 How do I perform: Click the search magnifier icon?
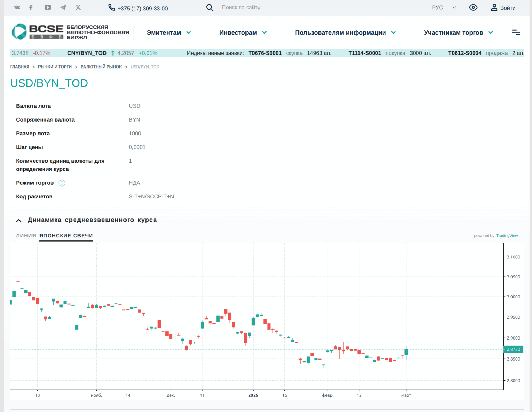[x=209, y=8]
